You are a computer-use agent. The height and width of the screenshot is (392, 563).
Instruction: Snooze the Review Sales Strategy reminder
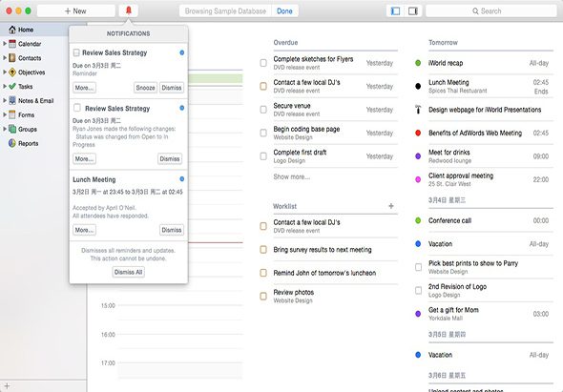click(145, 88)
